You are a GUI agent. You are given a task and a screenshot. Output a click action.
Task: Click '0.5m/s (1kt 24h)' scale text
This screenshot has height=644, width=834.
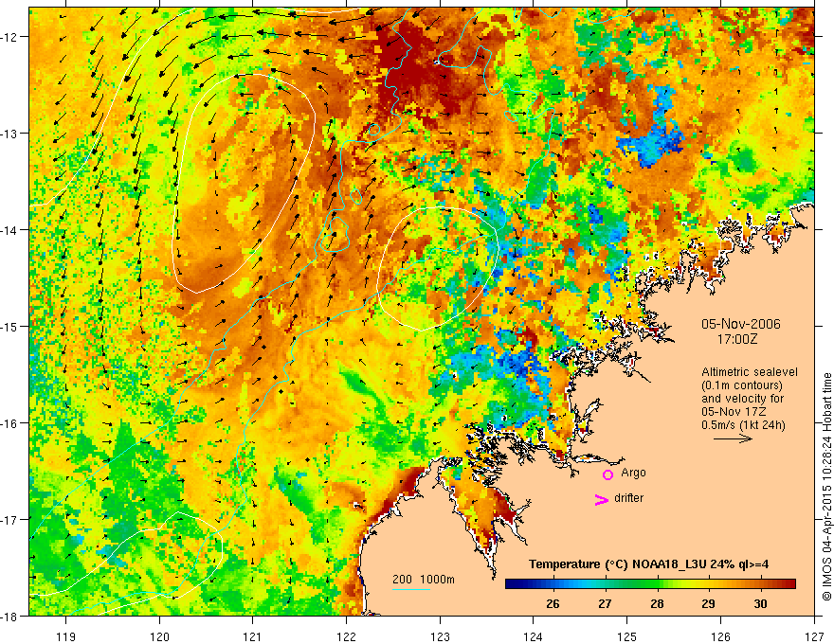pos(743,425)
